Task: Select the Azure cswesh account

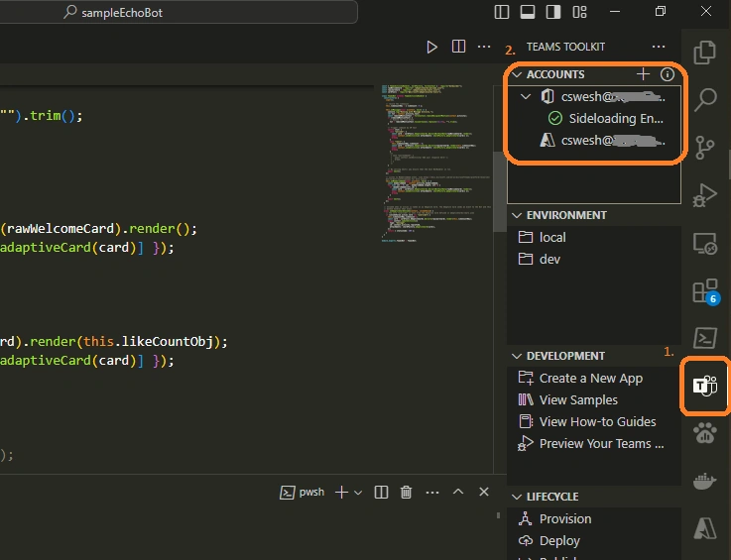Action: (x=594, y=140)
